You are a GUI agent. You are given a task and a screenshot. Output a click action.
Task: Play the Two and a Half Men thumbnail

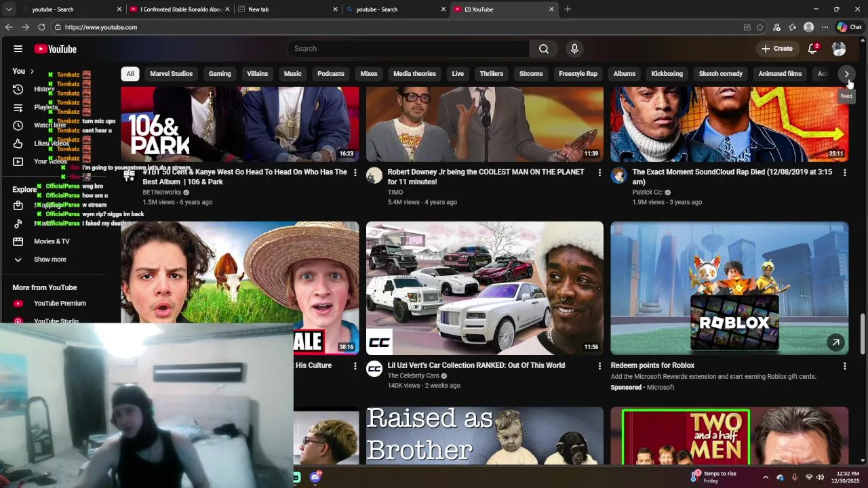tap(730, 436)
